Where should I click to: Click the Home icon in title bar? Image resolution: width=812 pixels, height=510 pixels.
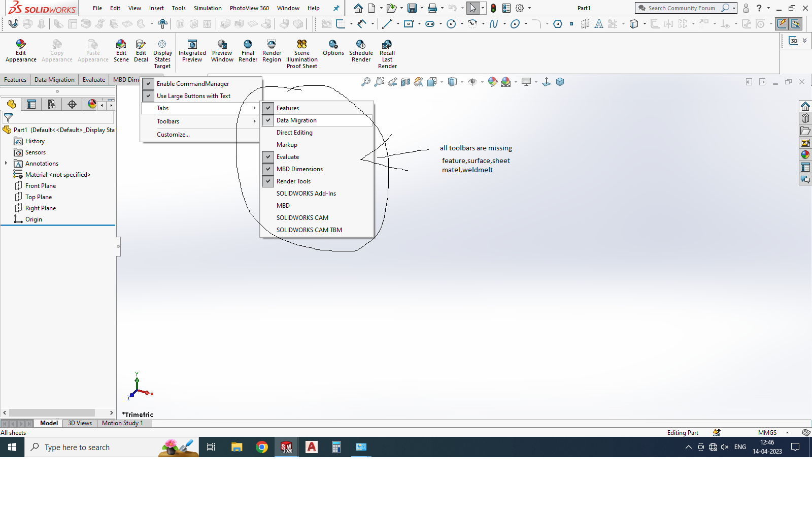358,8
